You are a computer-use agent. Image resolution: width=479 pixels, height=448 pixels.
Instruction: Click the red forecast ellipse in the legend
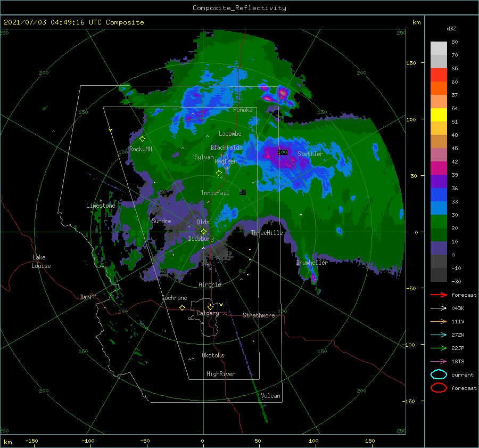[x=439, y=388]
